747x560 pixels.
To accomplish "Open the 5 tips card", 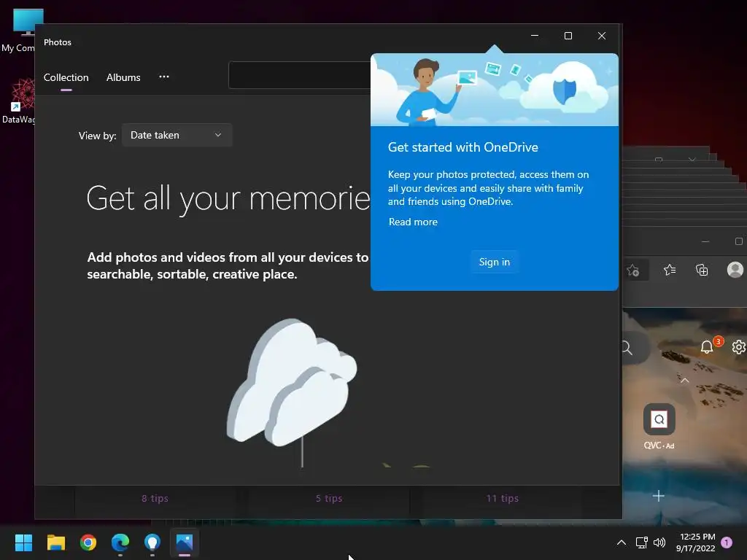I will pos(329,499).
